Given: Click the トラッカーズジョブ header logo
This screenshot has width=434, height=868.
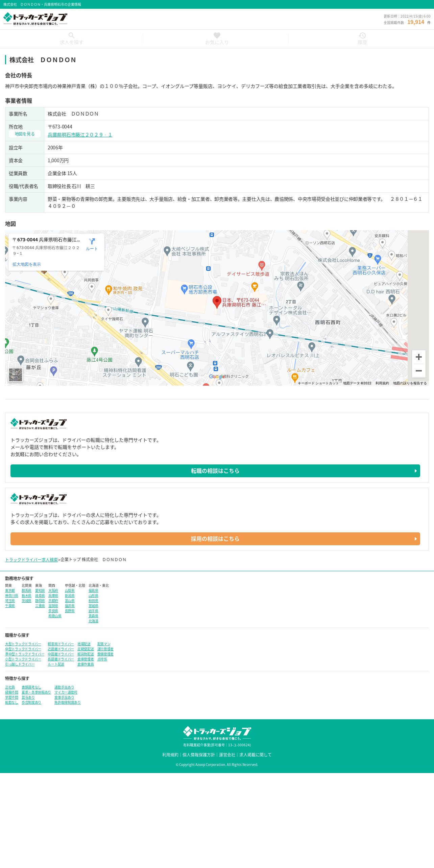Looking at the screenshot, I should click(x=35, y=19).
